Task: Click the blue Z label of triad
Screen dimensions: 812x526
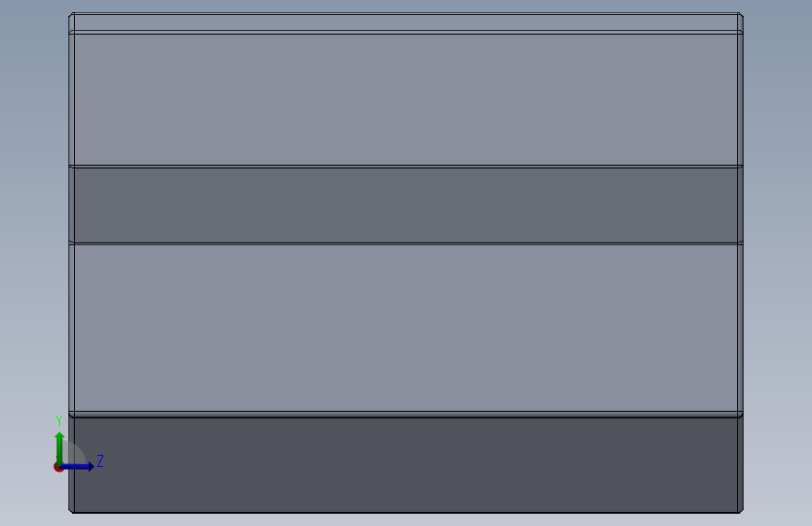Action: [100, 460]
